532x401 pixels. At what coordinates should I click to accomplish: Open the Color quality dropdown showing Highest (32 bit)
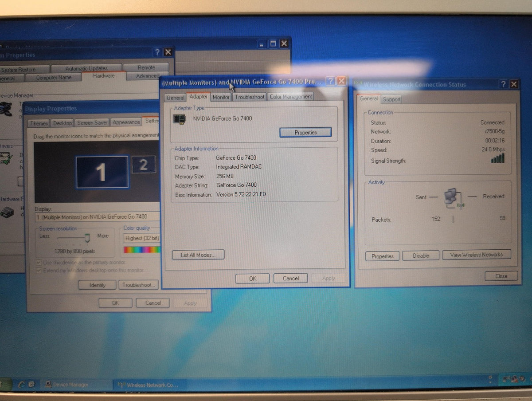click(142, 238)
